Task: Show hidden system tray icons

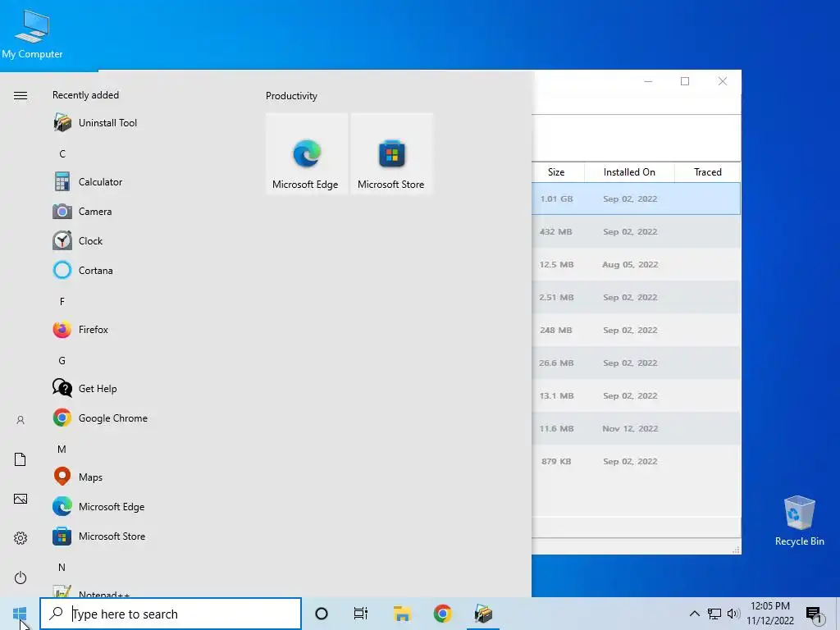Action: click(694, 614)
